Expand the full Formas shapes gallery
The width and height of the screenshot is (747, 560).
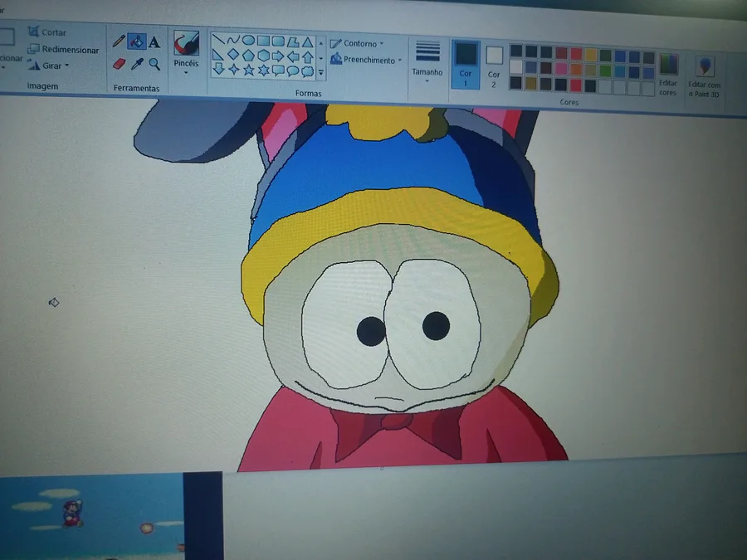point(320,73)
